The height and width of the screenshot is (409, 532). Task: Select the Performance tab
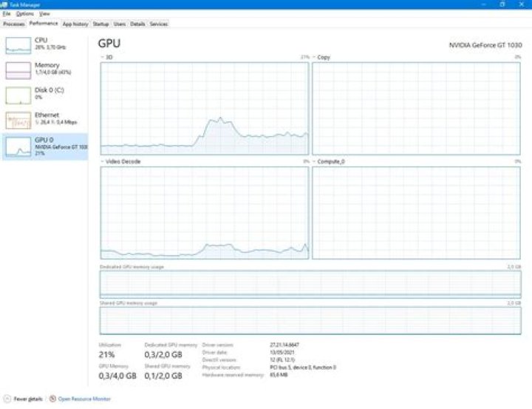coord(44,24)
